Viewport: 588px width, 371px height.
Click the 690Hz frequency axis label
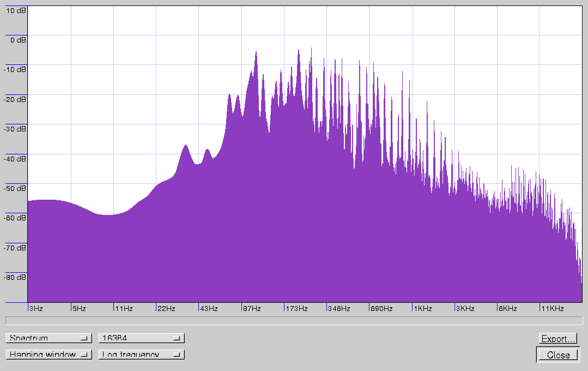[x=381, y=309]
